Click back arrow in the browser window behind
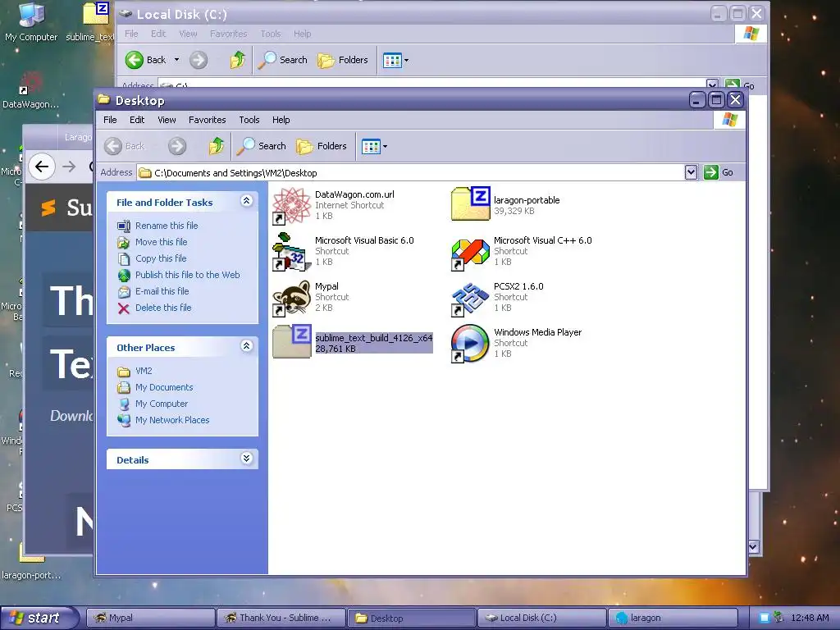 (x=42, y=166)
